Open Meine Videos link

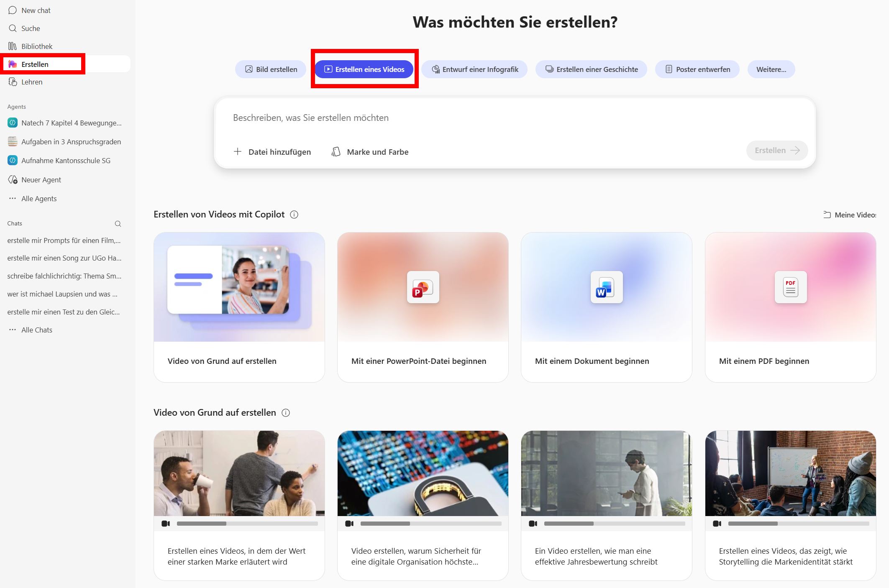[850, 215]
